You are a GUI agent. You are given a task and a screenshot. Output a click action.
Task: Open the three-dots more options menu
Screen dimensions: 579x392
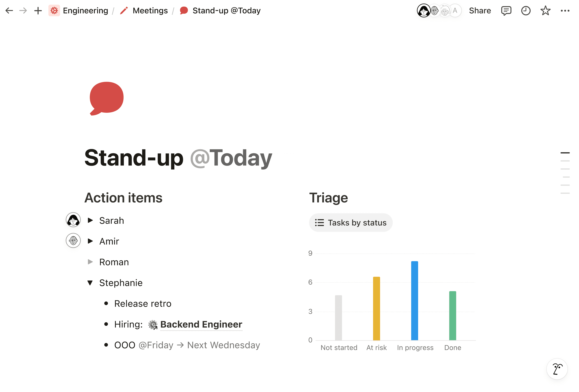pos(565,11)
